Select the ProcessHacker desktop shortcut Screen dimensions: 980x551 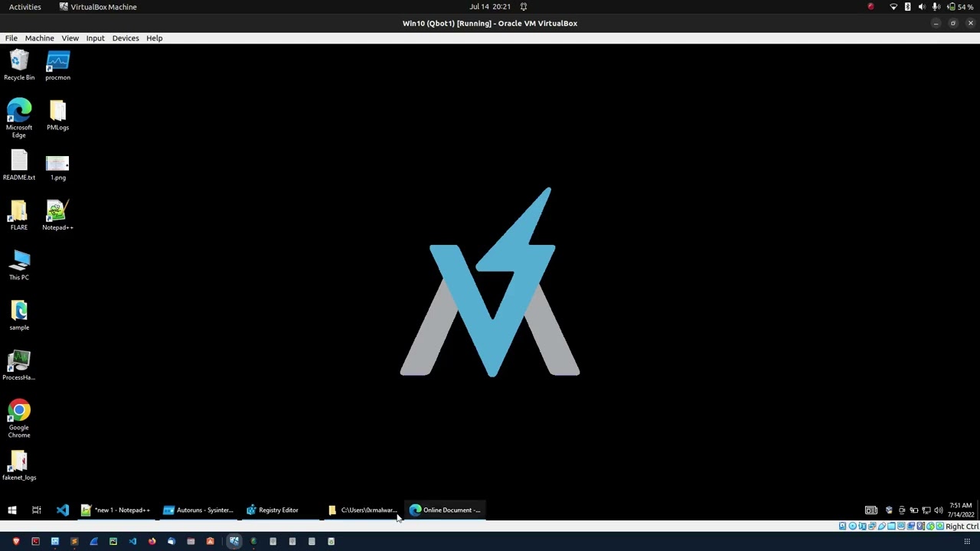pos(19,365)
